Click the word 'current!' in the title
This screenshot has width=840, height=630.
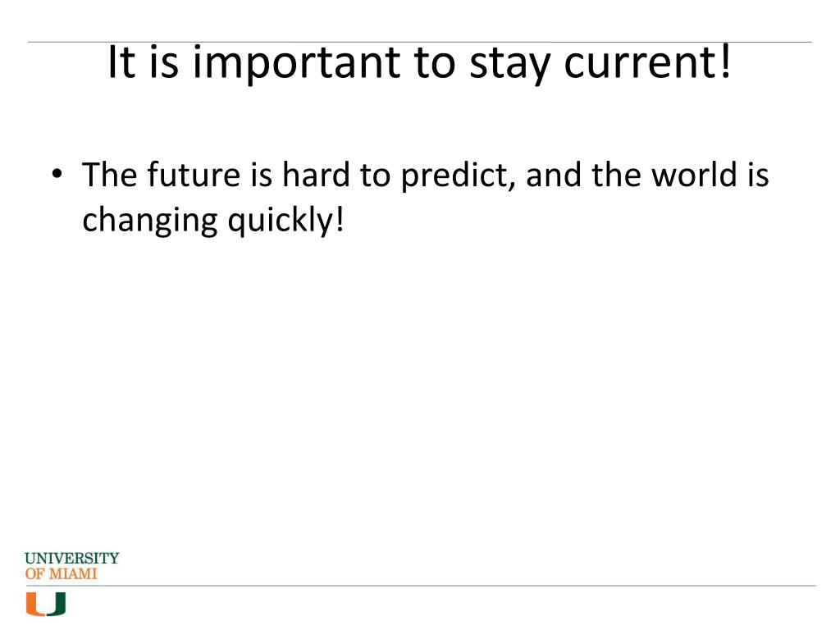pyautogui.click(x=647, y=62)
